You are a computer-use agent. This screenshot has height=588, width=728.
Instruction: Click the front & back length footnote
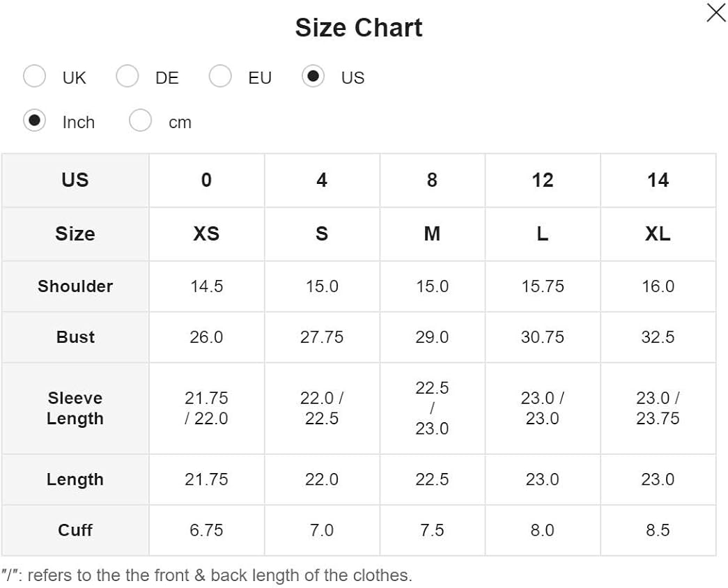(207, 575)
